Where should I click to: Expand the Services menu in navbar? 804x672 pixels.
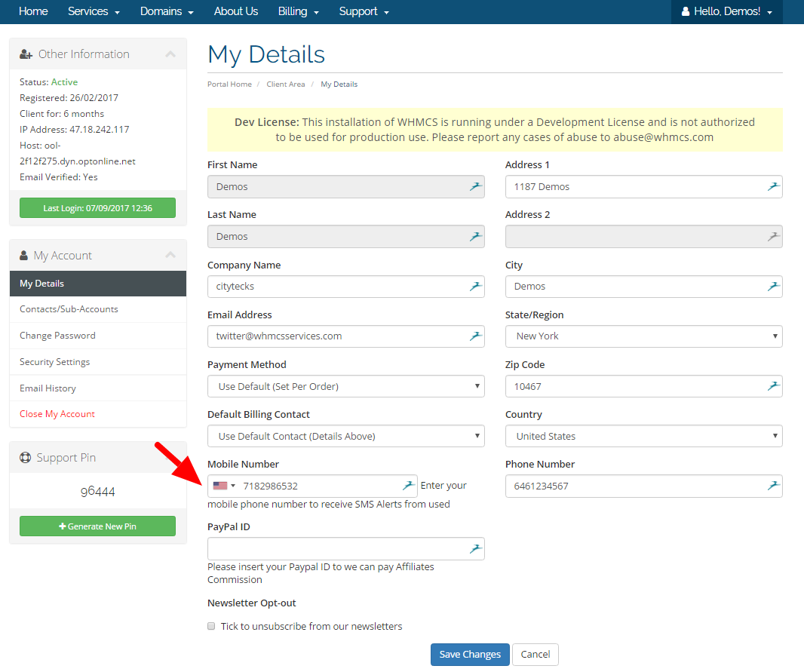pos(94,11)
